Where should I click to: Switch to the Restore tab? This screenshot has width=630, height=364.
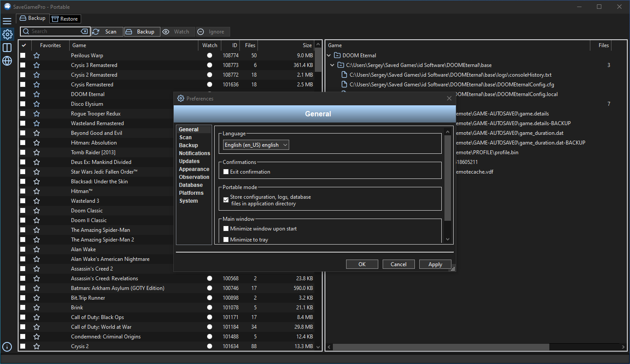click(x=65, y=19)
